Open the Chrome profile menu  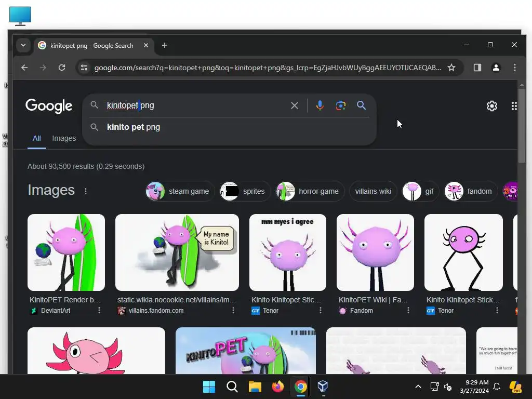pos(496,68)
